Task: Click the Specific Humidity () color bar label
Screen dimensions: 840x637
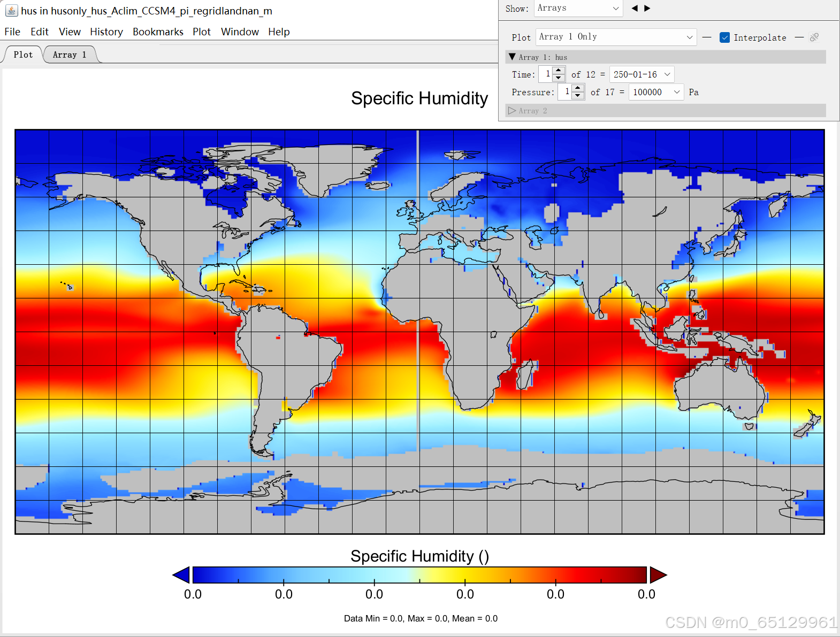Action: 419,556
